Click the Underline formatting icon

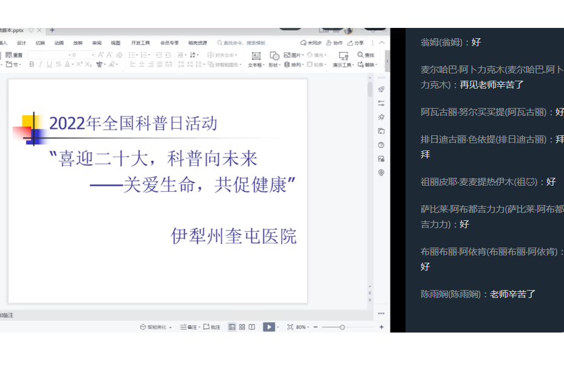pyautogui.click(x=49, y=64)
